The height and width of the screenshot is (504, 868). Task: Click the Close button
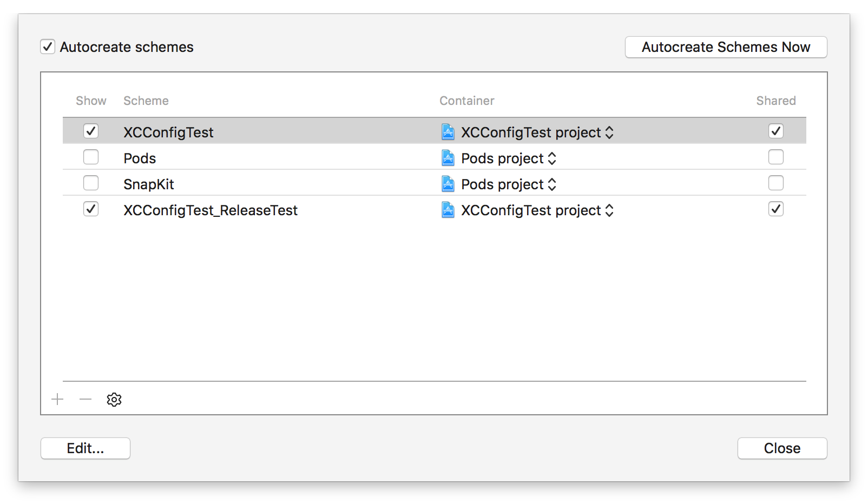(782, 448)
